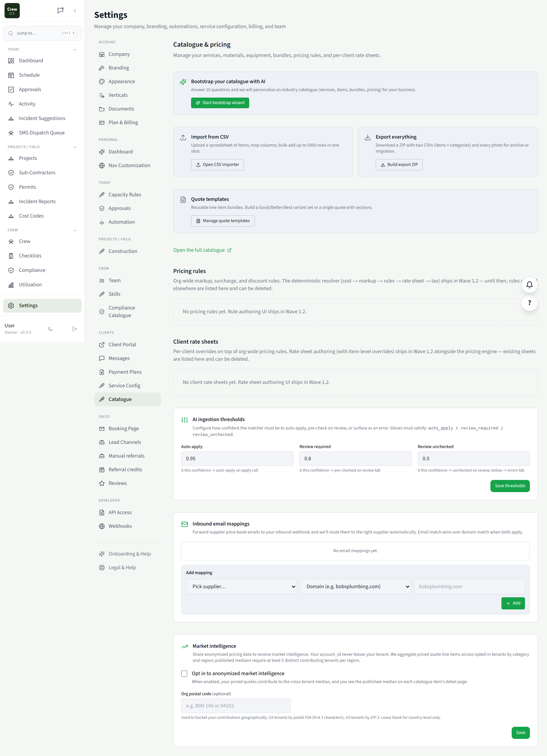Click the Schedule calendar icon

[11, 75]
